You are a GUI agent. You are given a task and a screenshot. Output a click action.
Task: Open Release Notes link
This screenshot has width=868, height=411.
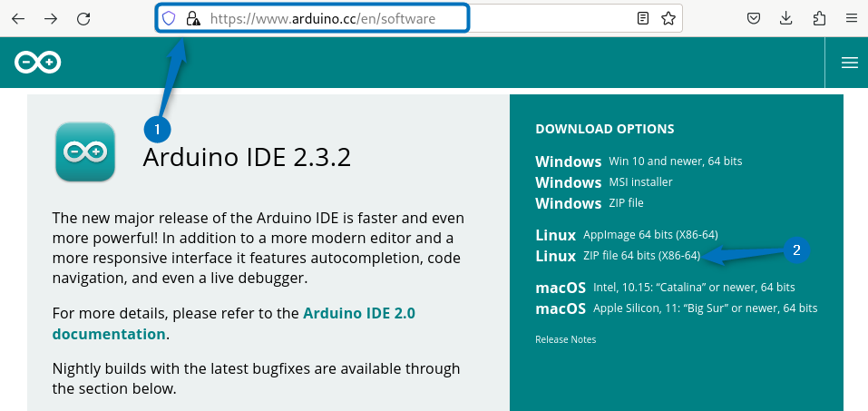[x=566, y=339]
